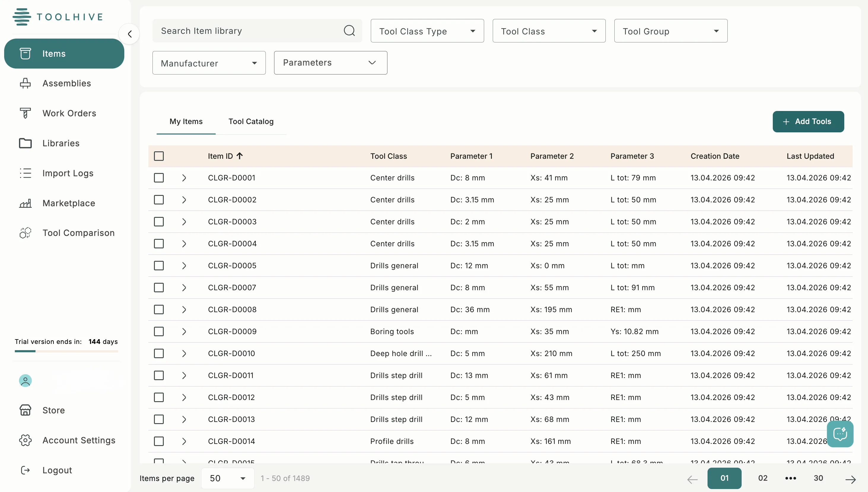
Task: Open Assemblies in the sidebar menu
Action: [64, 83]
